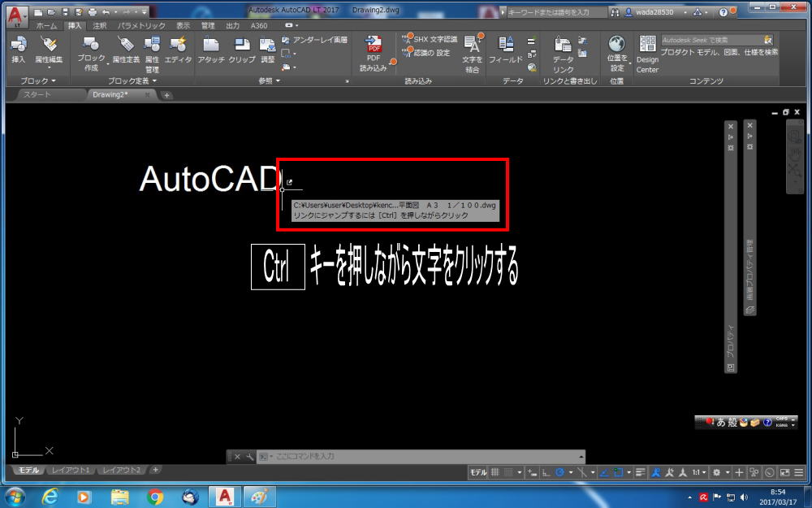The width and height of the screenshot is (812, 508).
Task: Click the Open file icon in quick access toolbar
Action: (x=51, y=12)
